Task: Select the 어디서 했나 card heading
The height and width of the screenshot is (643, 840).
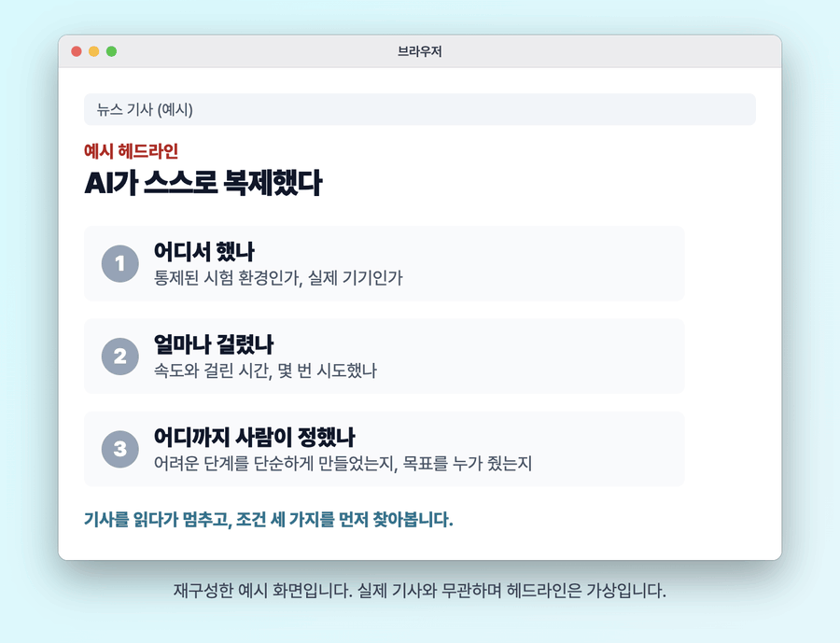Action: tap(204, 252)
